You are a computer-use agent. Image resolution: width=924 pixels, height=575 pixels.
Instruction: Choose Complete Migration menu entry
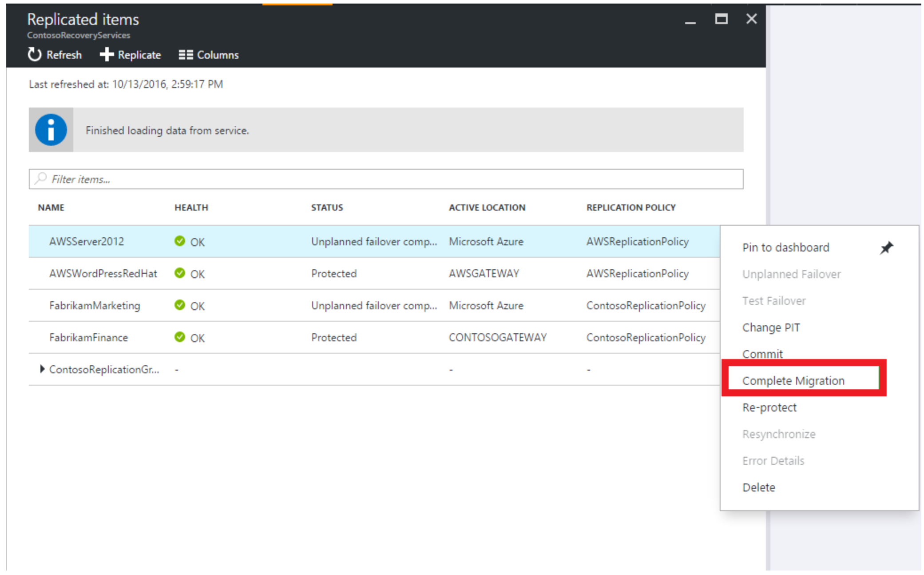[793, 381]
